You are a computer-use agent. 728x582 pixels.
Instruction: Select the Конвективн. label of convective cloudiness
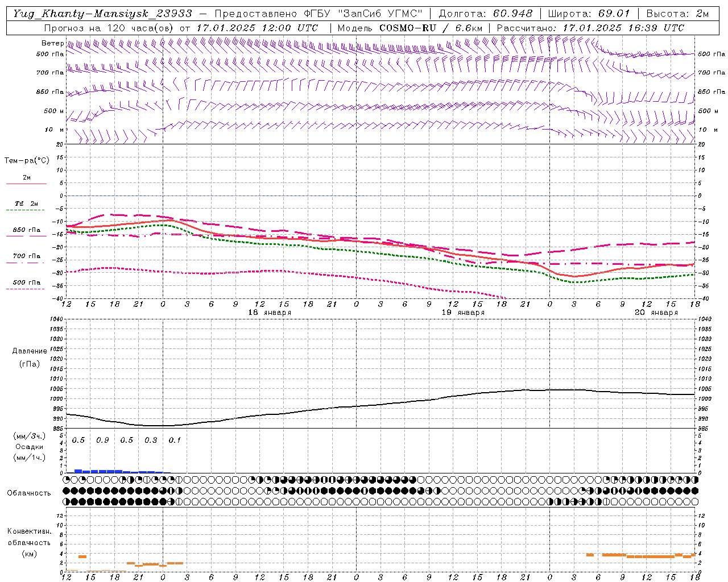click(x=29, y=531)
